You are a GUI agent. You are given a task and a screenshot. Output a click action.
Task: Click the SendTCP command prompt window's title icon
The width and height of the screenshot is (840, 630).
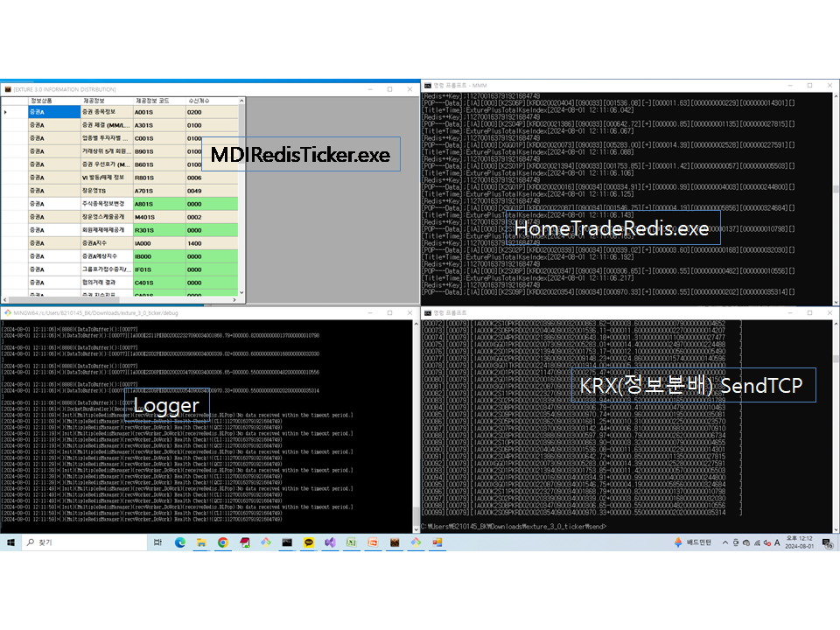(428, 313)
